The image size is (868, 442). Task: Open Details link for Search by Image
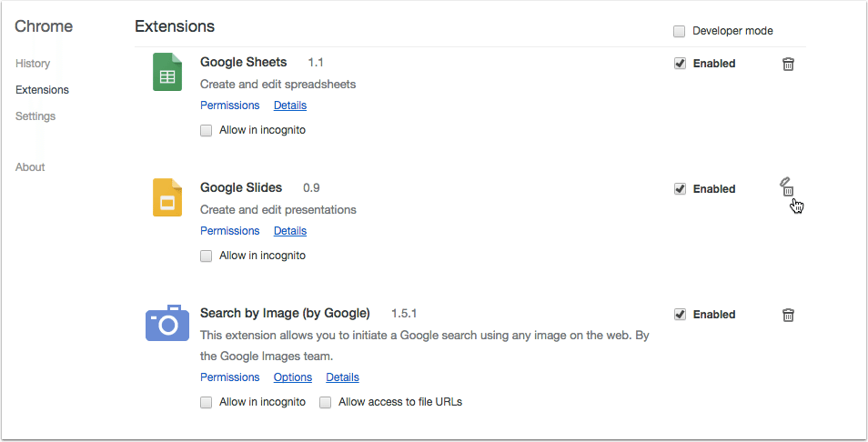tap(342, 377)
